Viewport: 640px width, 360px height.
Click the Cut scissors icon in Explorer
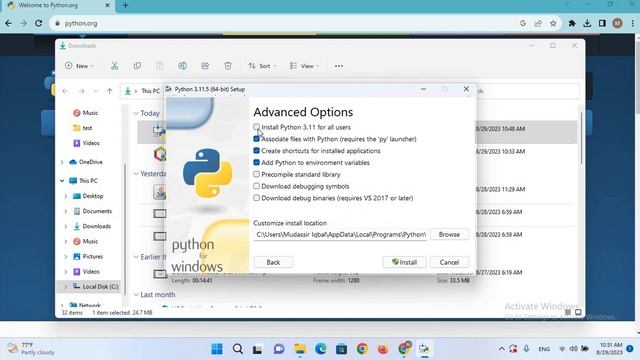114,66
